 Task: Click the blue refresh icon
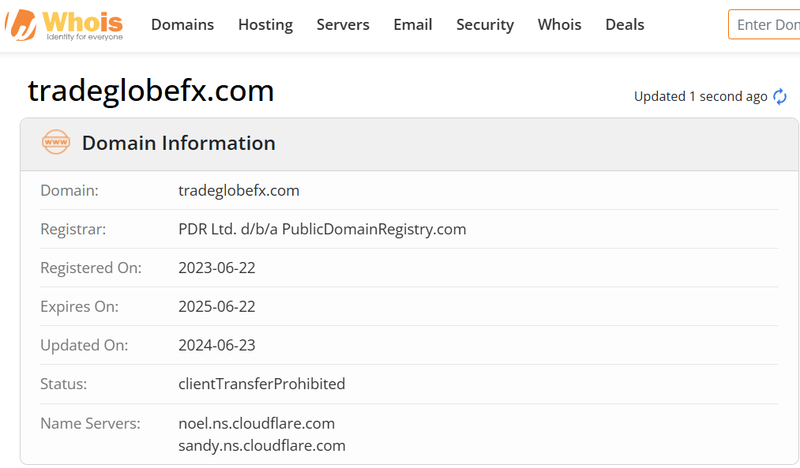point(780,96)
